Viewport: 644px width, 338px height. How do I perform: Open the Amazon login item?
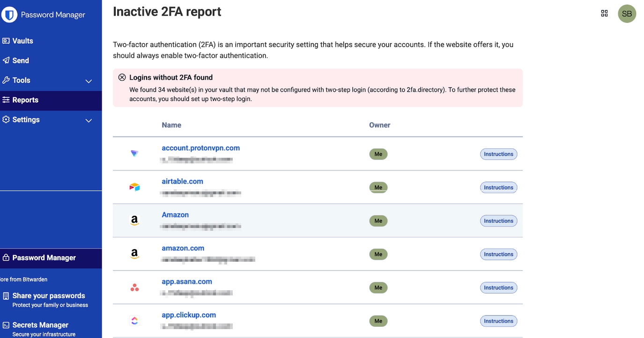point(175,215)
